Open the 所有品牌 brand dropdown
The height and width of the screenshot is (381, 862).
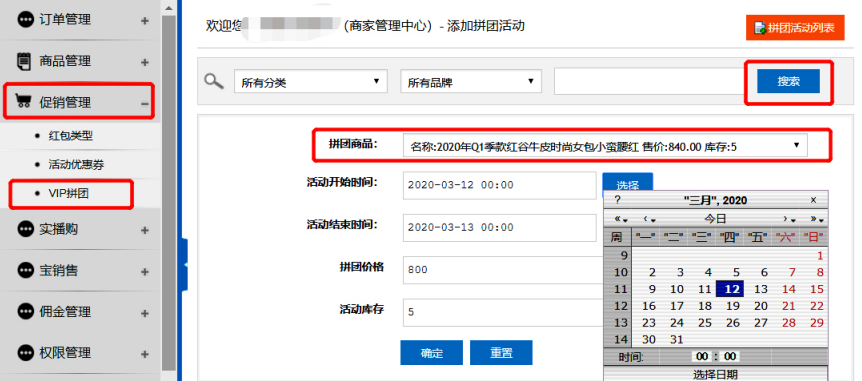point(471,82)
